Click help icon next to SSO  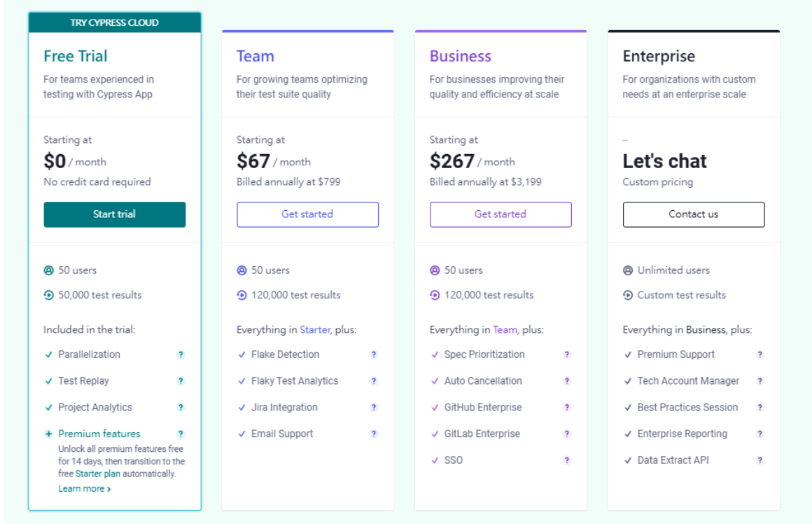coord(567,460)
